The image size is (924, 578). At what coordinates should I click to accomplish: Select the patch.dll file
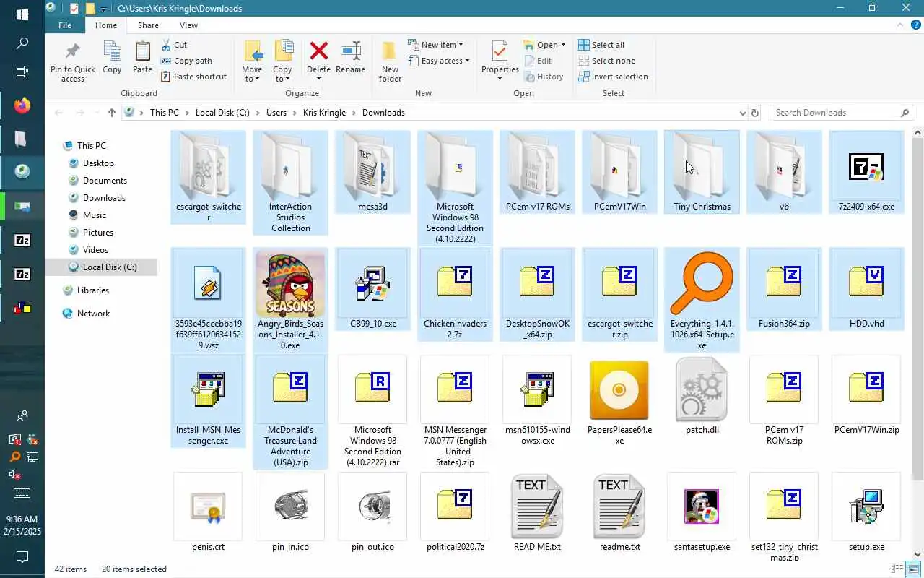(x=702, y=396)
